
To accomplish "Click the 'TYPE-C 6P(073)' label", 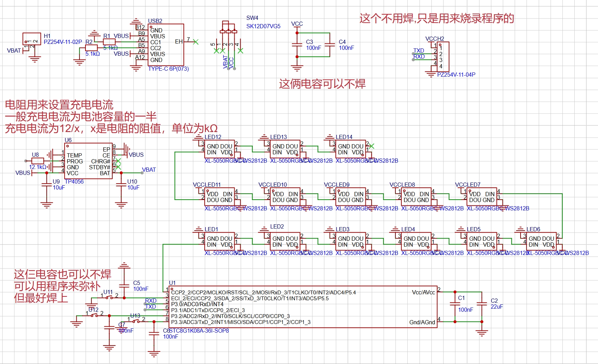I will pyautogui.click(x=168, y=69).
